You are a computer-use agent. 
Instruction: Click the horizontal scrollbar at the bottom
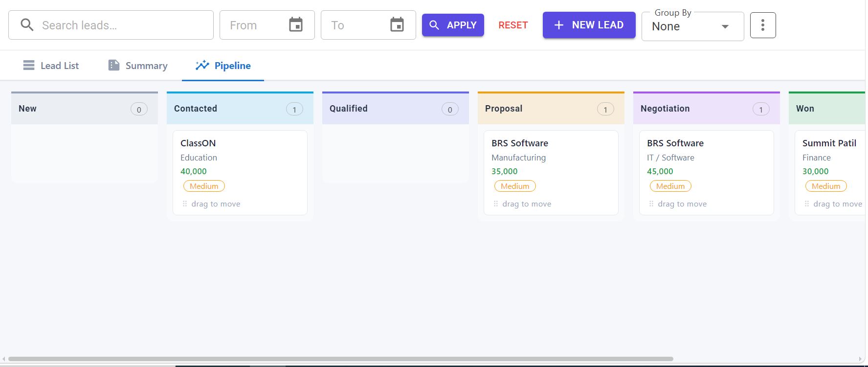[341, 359]
